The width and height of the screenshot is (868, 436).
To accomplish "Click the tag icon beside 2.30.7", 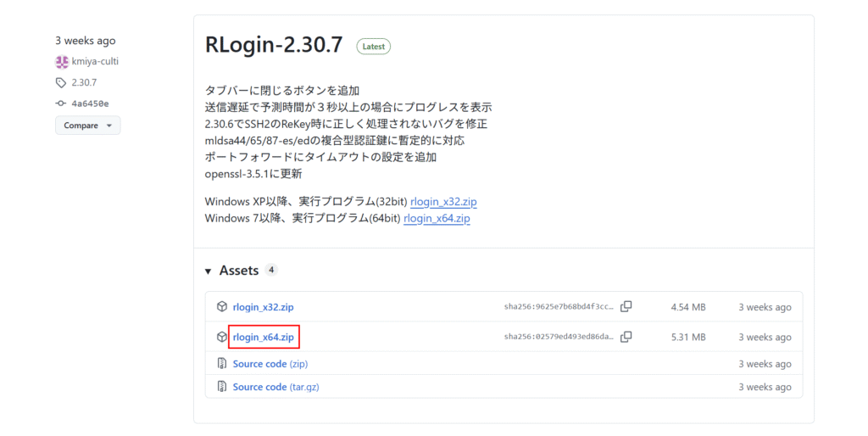I will (x=61, y=82).
